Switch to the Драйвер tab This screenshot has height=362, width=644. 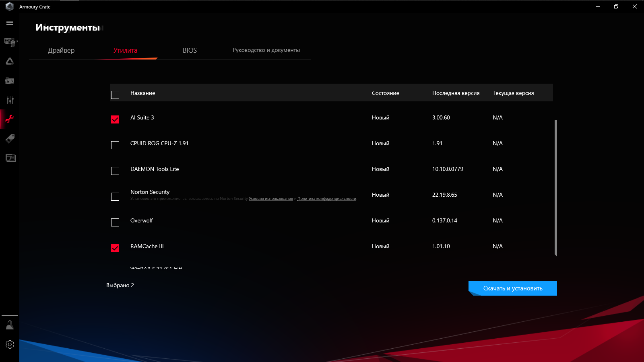[61, 50]
